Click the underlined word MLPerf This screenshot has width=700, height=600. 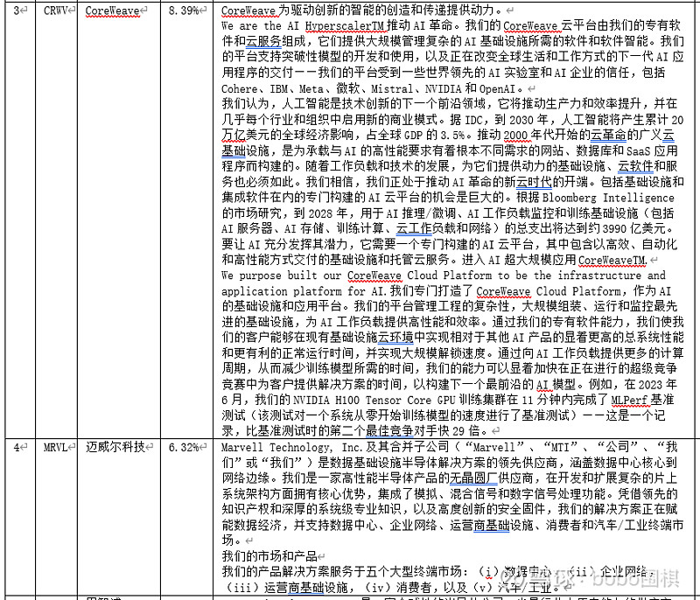629,400
